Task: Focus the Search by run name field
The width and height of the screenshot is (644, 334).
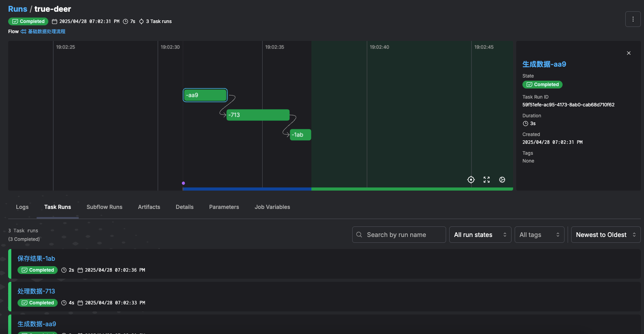Action: click(399, 235)
